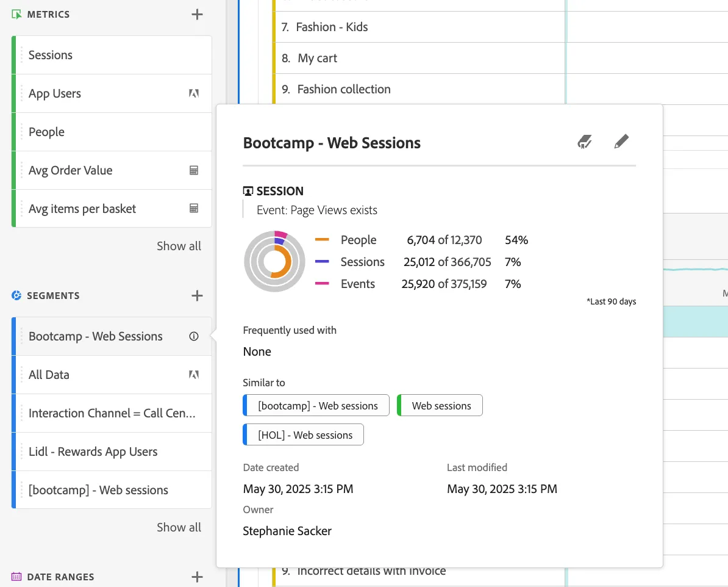Click the Segments section header icon
The image size is (728, 587).
click(x=16, y=295)
